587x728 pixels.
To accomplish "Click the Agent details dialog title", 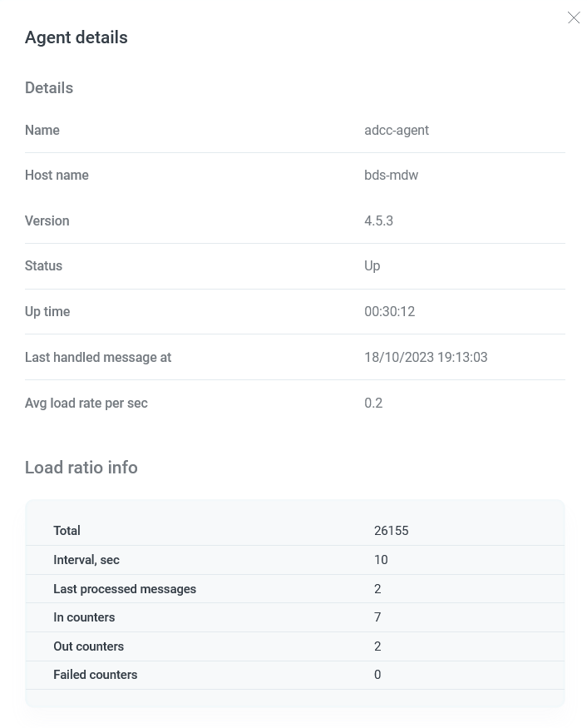I will [x=76, y=37].
